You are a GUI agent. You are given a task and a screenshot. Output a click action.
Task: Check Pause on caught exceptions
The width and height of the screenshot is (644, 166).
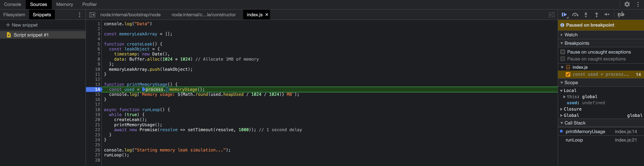[x=563, y=59]
